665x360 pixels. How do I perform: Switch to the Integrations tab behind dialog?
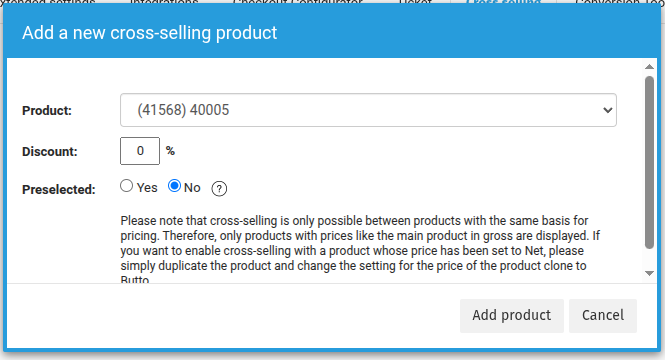[164, 2]
